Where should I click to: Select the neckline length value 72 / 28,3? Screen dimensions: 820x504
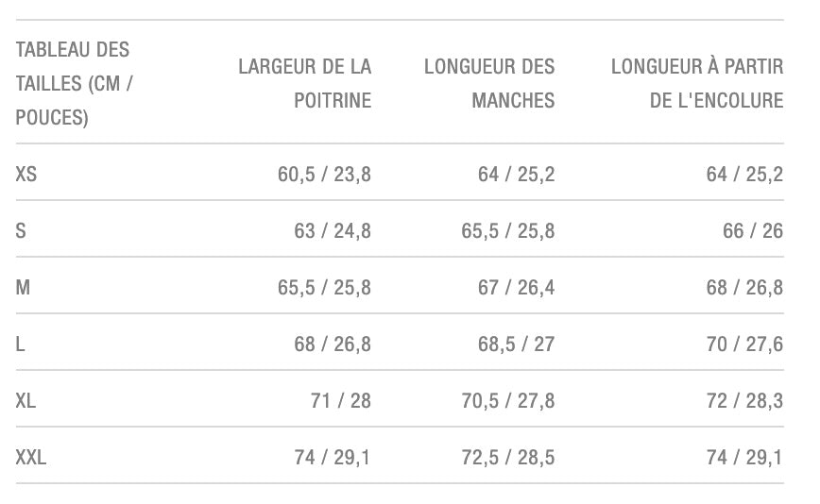tap(744, 400)
